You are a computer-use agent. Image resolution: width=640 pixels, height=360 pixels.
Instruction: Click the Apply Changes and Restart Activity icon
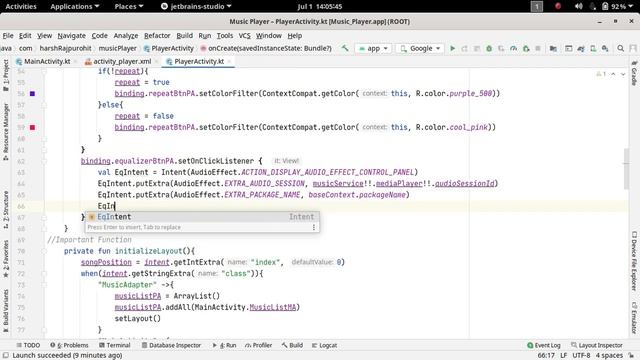tap(464, 48)
